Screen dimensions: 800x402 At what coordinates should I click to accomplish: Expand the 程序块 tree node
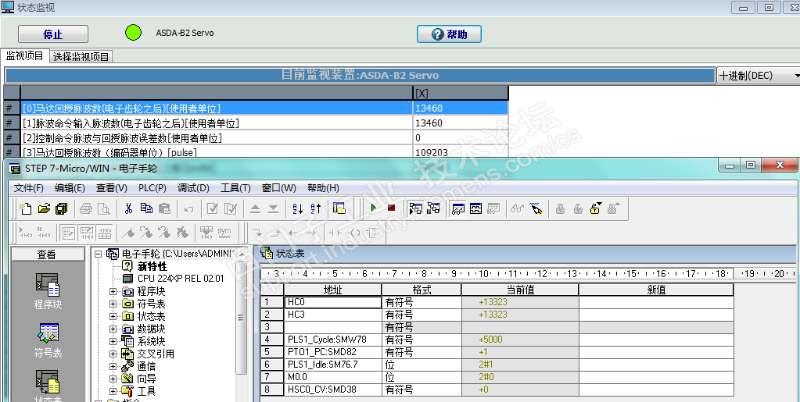(113, 292)
